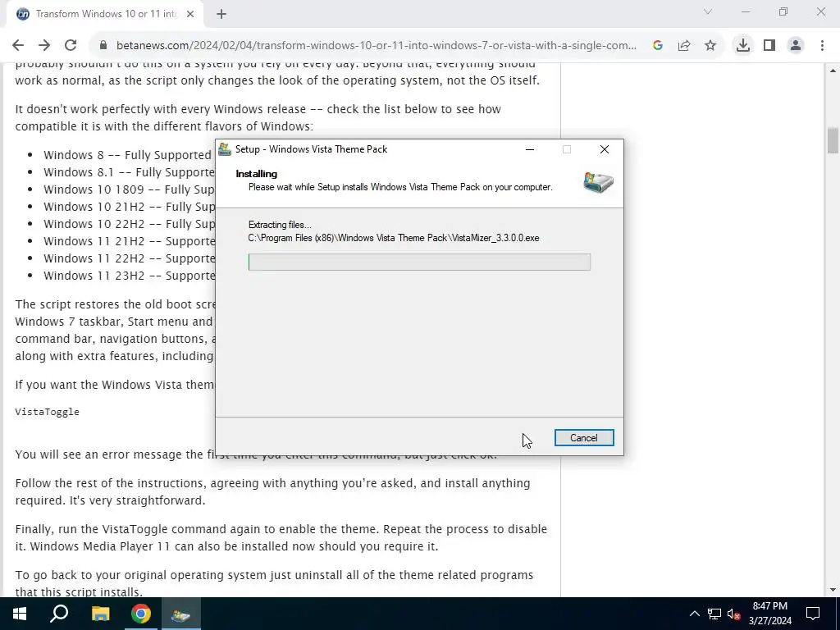Click the 'Windows 11 22H2' list item

(129, 258)
